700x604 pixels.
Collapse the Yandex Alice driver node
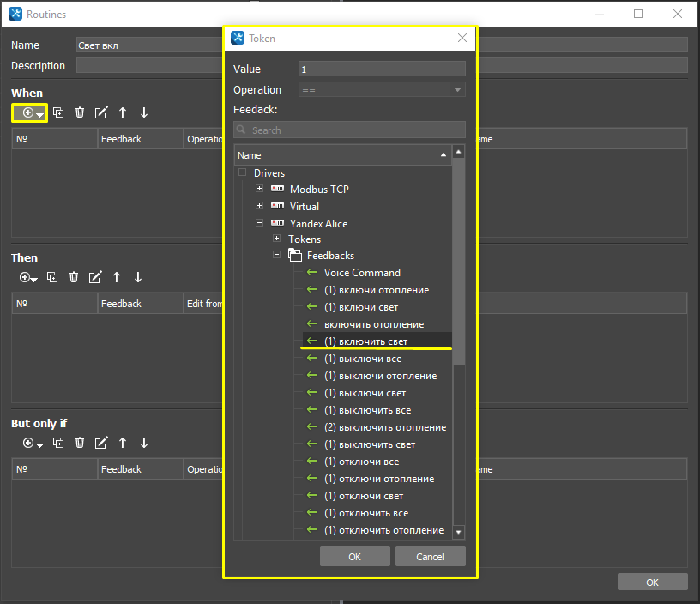259,223
